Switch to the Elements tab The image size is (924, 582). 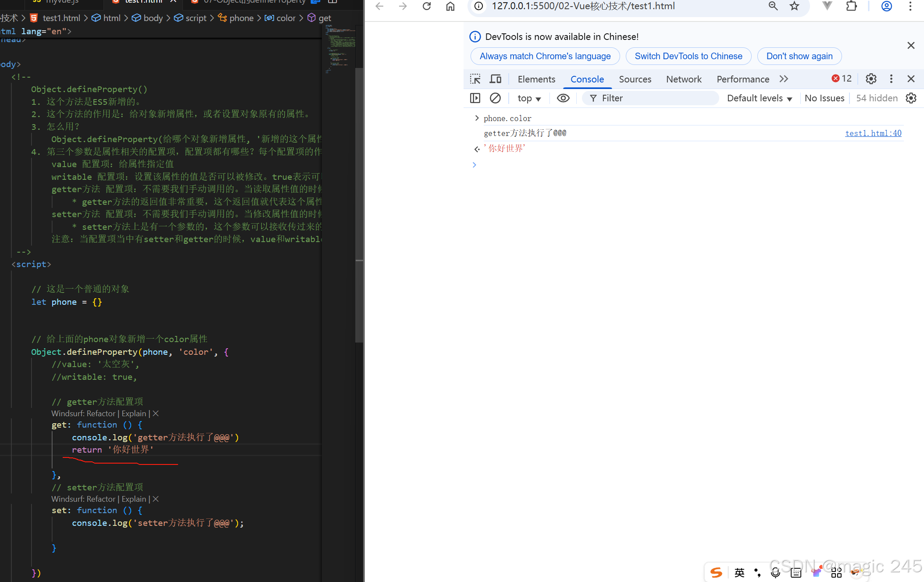tap(536, 79)
